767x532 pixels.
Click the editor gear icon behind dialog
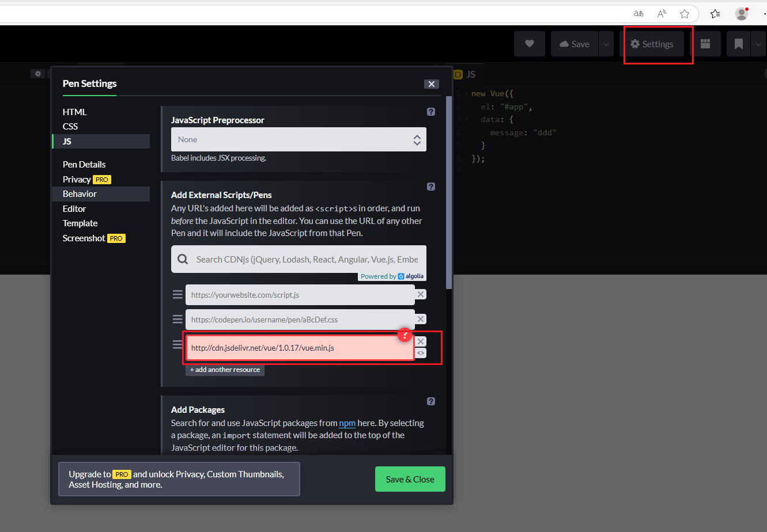[x=38, y=74]
